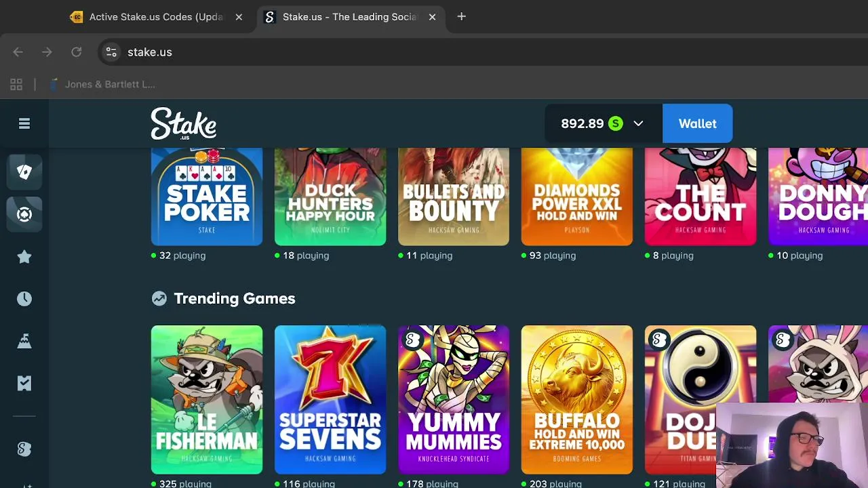Reload the page
The image size is (868, 488).
pyautogui.click(x=76, y=52)
